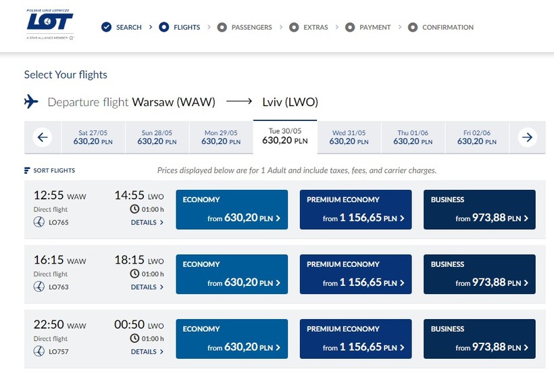Expand details for the 12:55 flight
554x392 pixels.
(147, 222)
